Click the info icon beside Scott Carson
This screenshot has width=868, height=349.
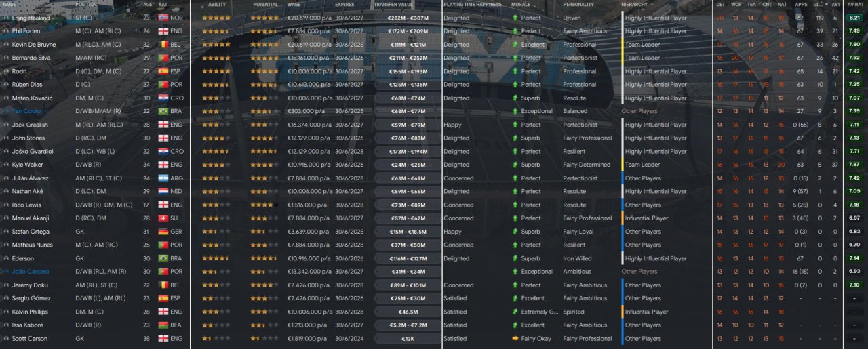click(x=6, y=339)
